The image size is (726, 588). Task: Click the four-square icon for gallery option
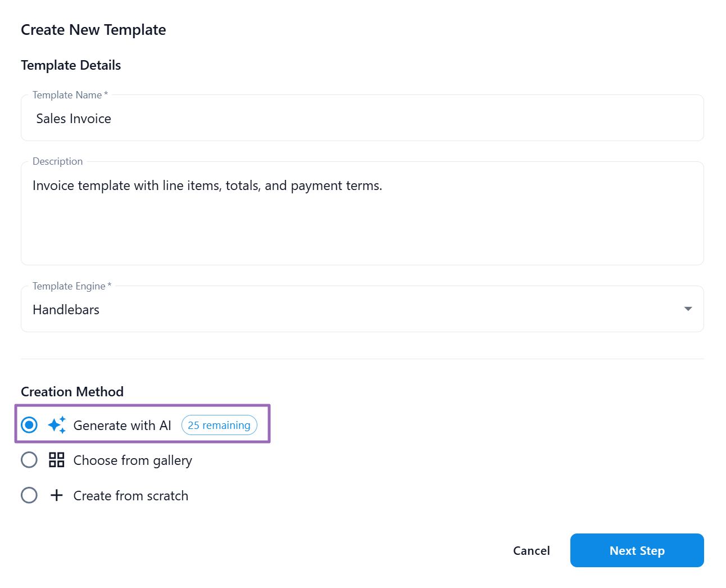[56, 460]
